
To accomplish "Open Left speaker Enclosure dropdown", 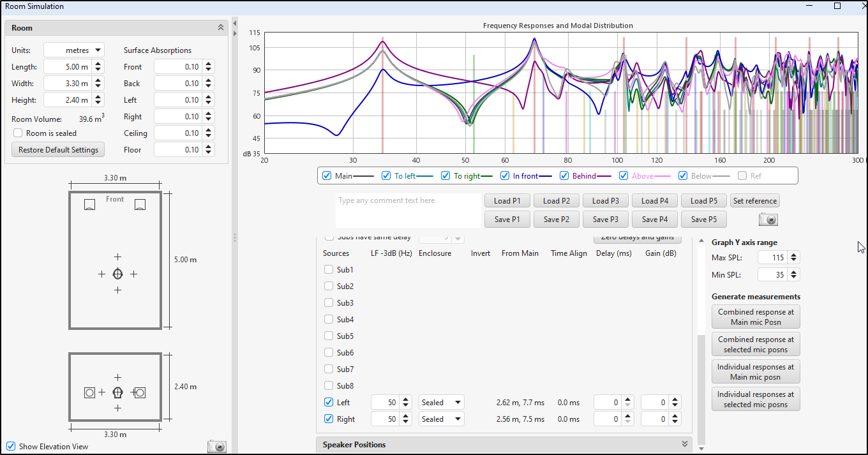I will [442, 403].
